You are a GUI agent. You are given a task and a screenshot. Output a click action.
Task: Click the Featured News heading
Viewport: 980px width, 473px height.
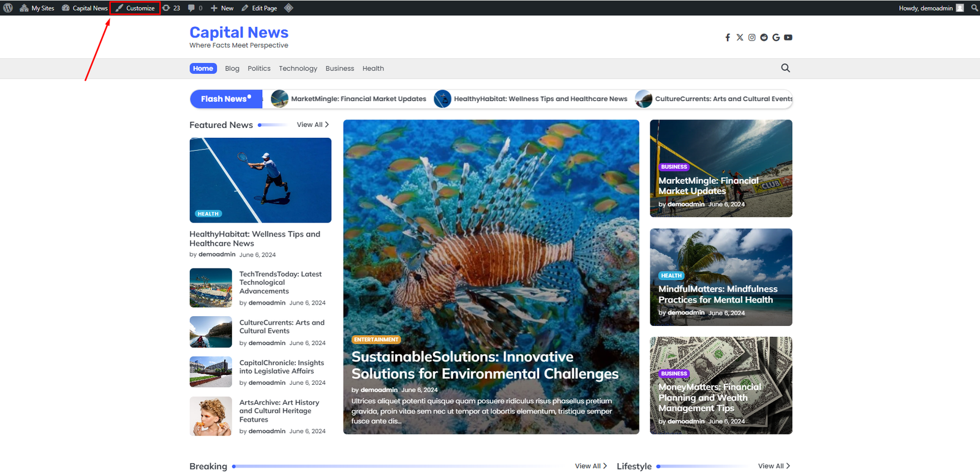[x=221, y=125]
